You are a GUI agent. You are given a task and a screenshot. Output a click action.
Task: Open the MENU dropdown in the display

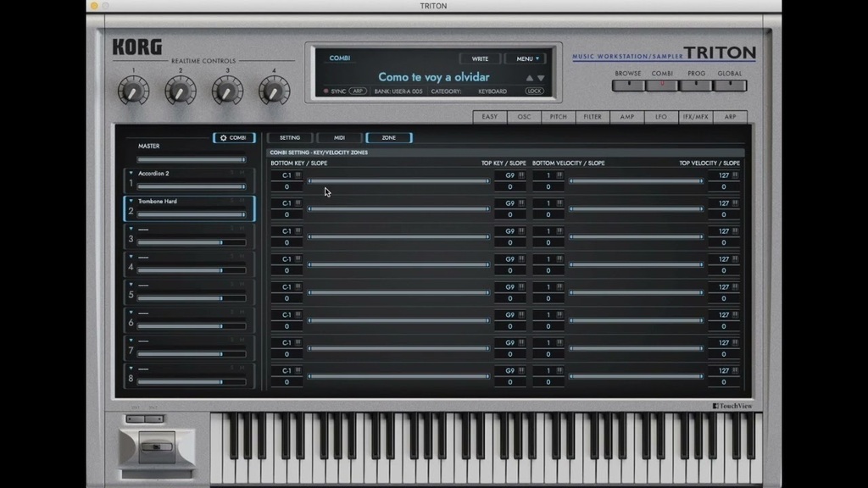(x=526, y=58)
